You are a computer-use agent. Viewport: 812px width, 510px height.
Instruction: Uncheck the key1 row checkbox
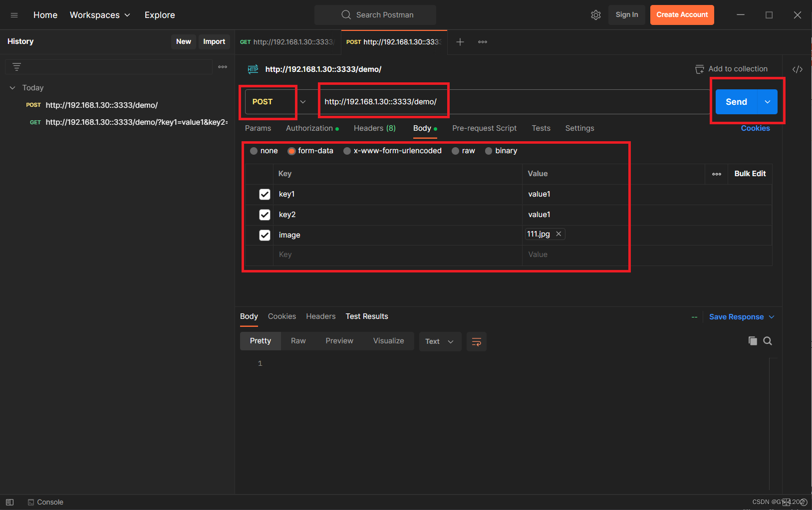click(265, 195)
